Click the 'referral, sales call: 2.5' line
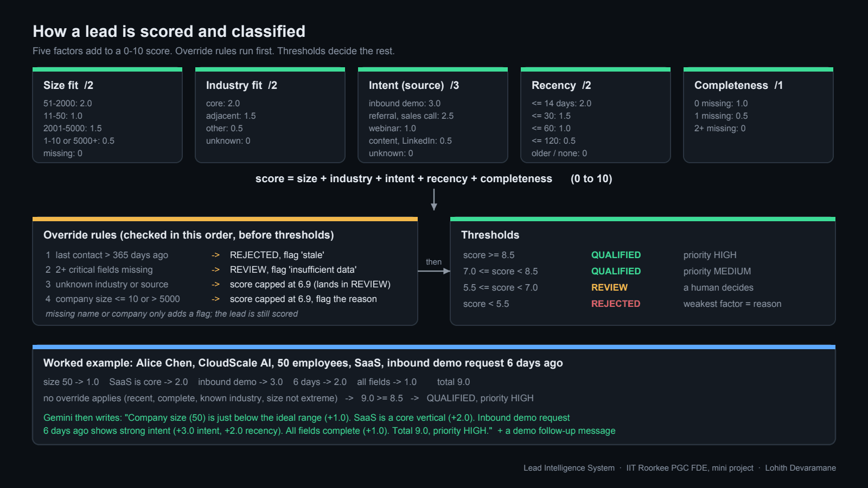 (411, 115)
